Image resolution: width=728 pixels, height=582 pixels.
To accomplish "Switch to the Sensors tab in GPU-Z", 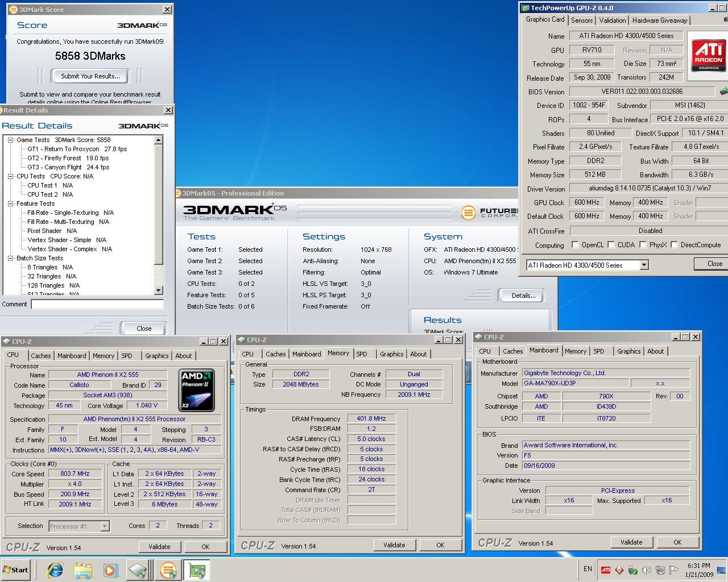I will click(582, 20).
